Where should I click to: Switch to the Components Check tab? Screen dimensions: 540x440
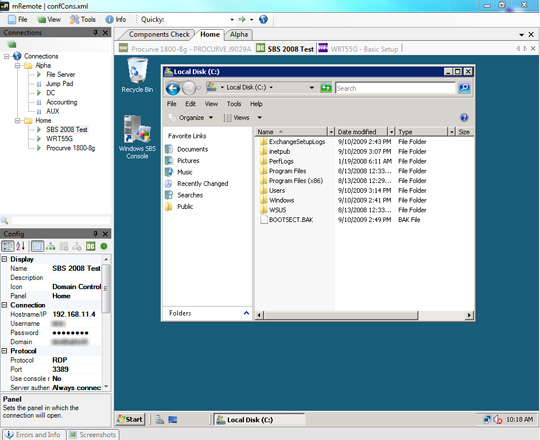(159, 34)
